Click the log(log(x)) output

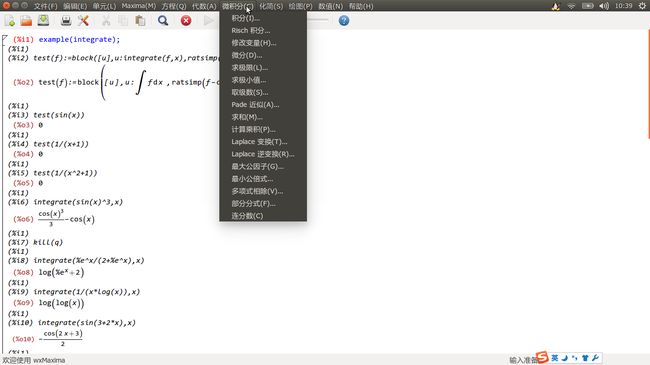coord(61,303)
